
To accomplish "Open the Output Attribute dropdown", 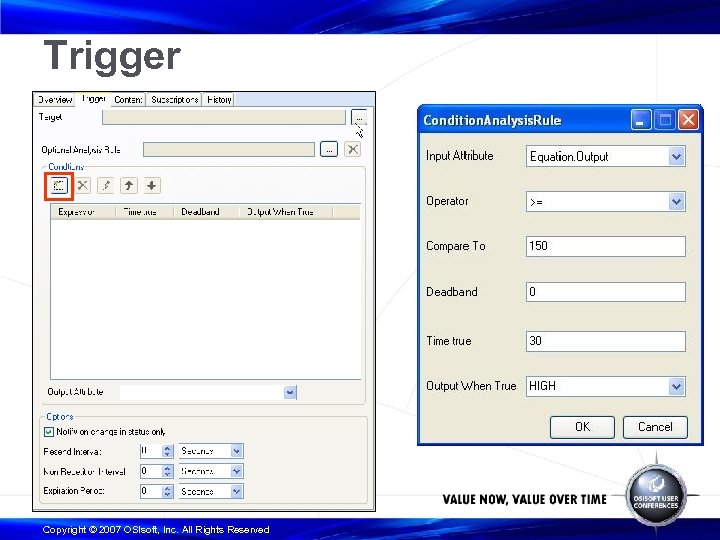I will pyautogui.click(x=290, y=393).
